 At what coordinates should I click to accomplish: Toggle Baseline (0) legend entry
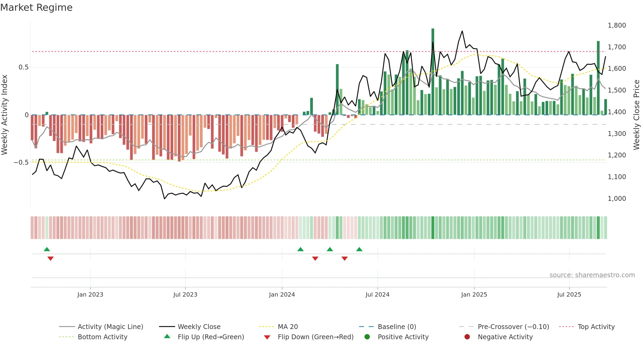coord(388,327)
